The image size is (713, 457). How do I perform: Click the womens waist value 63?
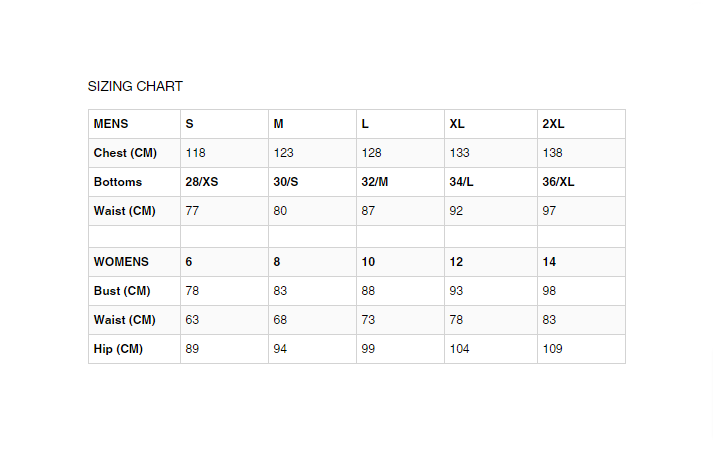[x=193, y=320]
